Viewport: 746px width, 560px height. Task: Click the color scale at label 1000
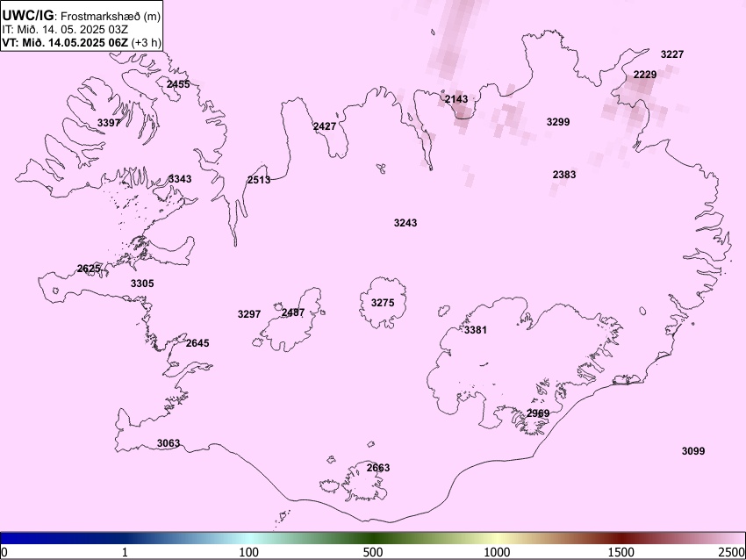coord(497,552)
